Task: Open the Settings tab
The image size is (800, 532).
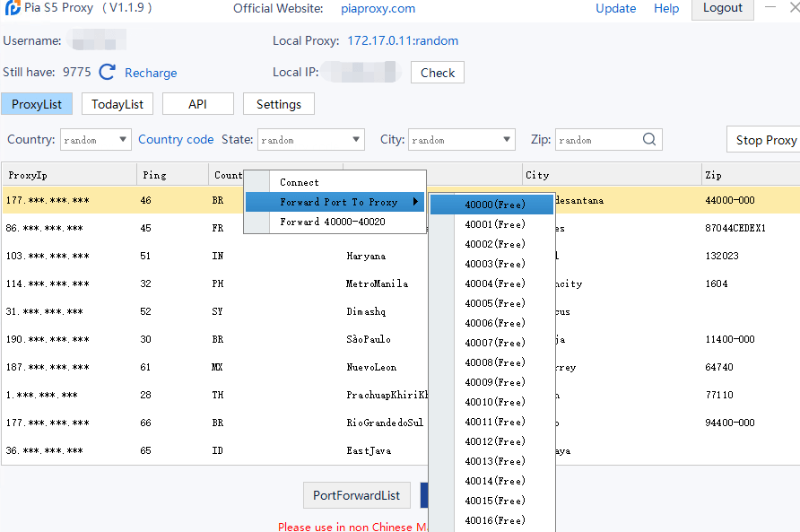Action: click(278, 103)
